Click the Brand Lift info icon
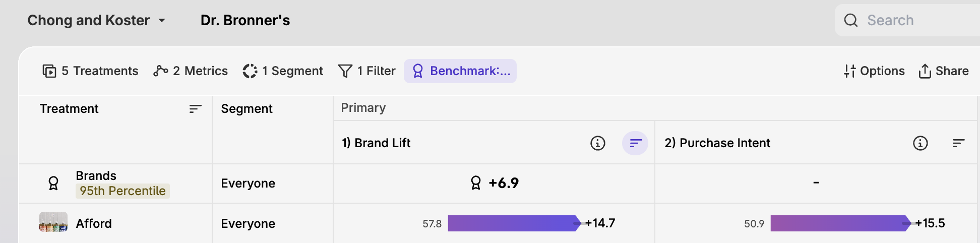Image resolution: width=980 pixels, height=243 pixels. (597, 143)
